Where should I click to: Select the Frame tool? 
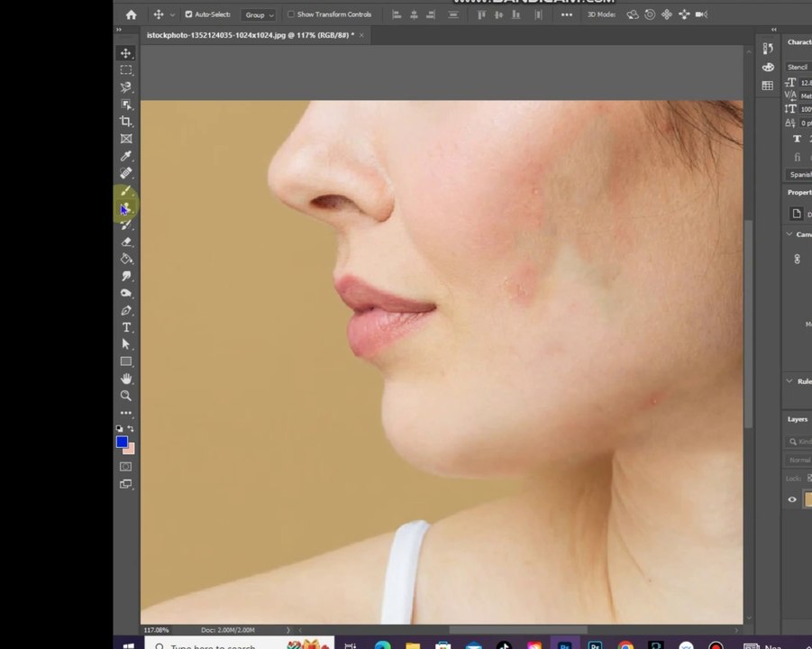pyautogui.click(x=126, y=138)
